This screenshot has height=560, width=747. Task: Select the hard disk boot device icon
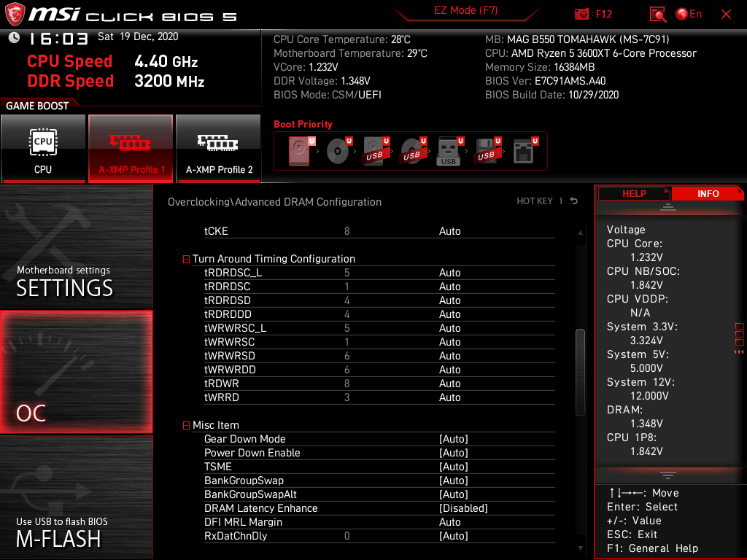pos(300,151)
